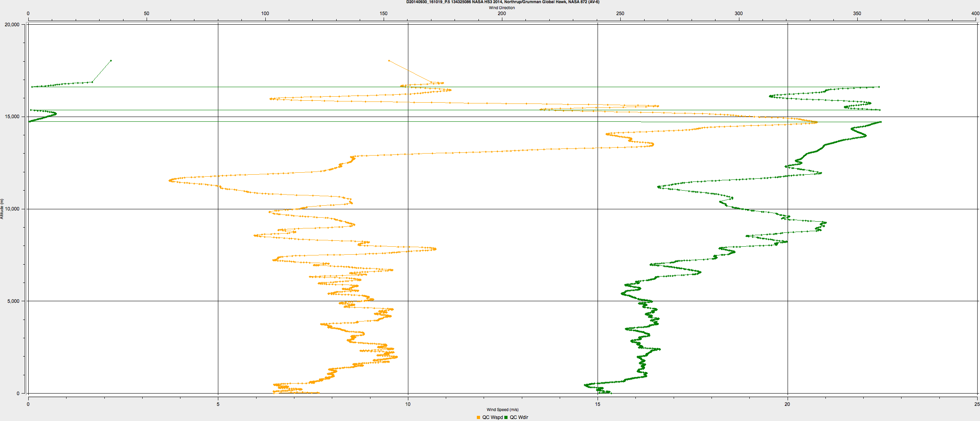Click the 10 tick on Wind Speed axis
This screenshot has width=980, height=421.
(408, 404)
